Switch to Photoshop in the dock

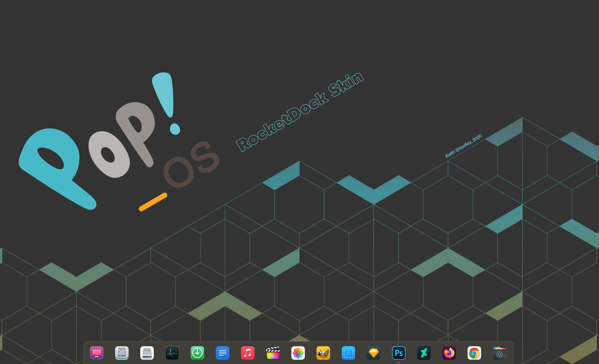tap(399, 353)
